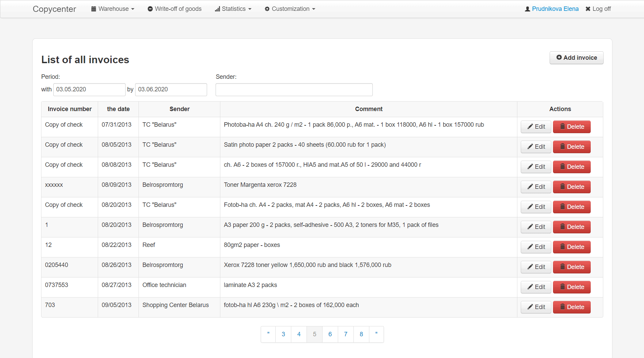Delete the invoice dated 07/31/2013
The height and width of the screenshot is (358, 644).
point(572,127)
